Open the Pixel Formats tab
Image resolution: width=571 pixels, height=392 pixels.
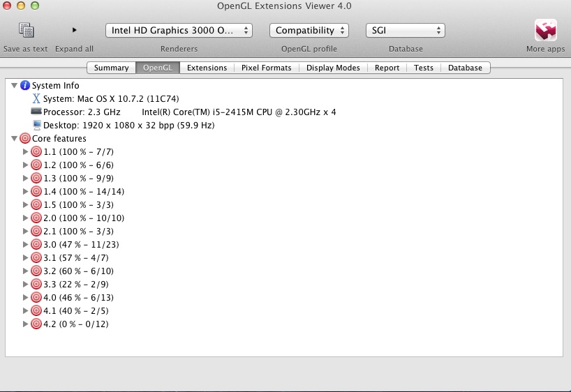coord(267,68)
